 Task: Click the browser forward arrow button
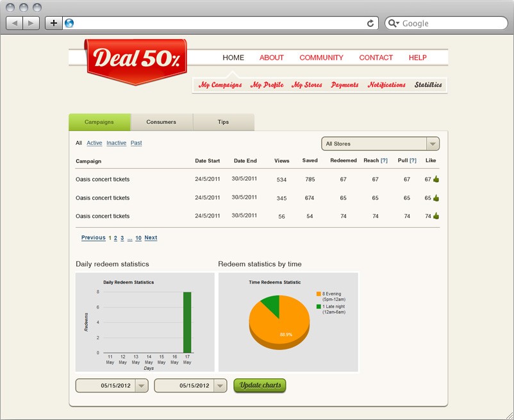tap(31, 23)
